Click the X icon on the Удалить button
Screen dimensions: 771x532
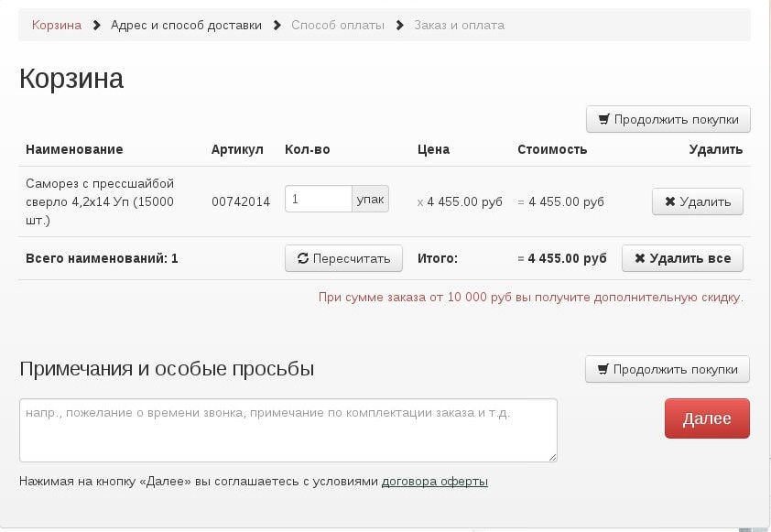click(x=669, y=202)
